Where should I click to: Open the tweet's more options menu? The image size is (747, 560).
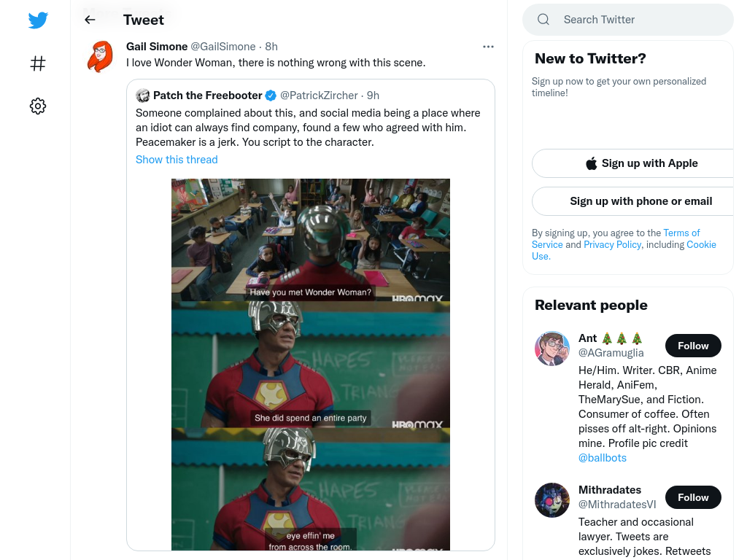488,47
